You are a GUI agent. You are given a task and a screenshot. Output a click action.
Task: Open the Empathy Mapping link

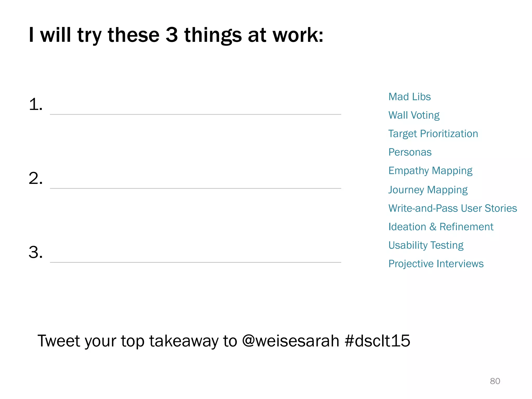(430, 171)
